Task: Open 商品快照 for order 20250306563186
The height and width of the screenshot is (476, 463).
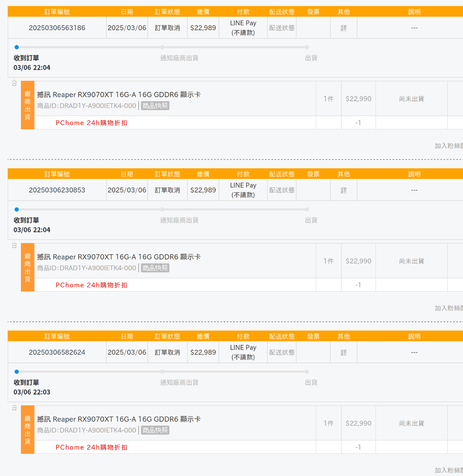Action: click(155, 105)
